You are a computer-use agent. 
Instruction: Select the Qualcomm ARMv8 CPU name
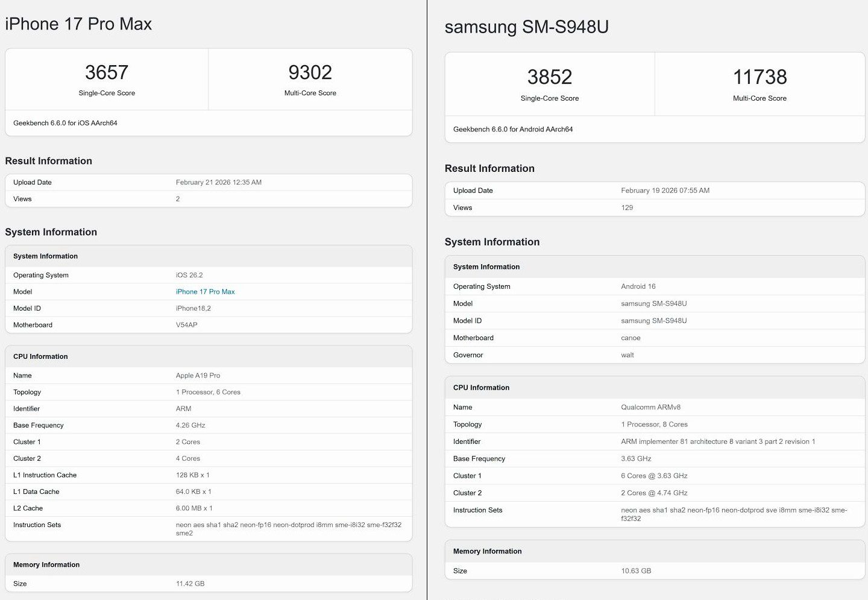[x=651, y=407]
